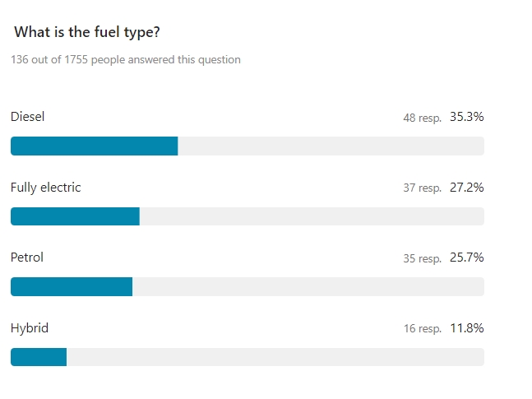Click the grey unfilled part of Diesel bar
This screenshot has width=532, height=399.
331,146
